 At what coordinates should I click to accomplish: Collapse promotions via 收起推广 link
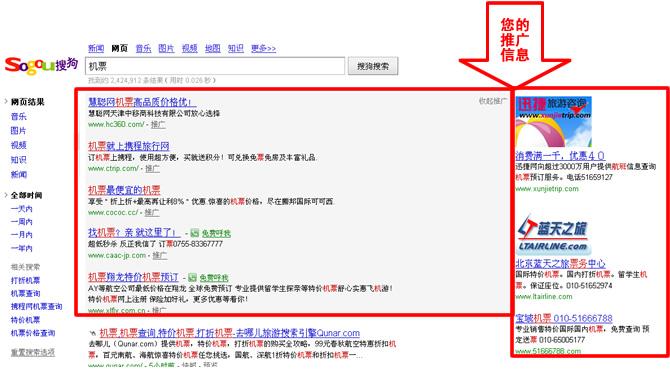[x=492, y=101]
